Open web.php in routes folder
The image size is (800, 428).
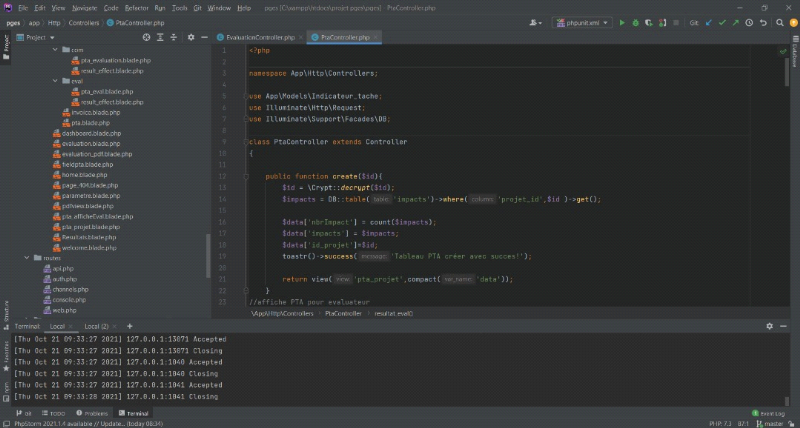[62, 310]
